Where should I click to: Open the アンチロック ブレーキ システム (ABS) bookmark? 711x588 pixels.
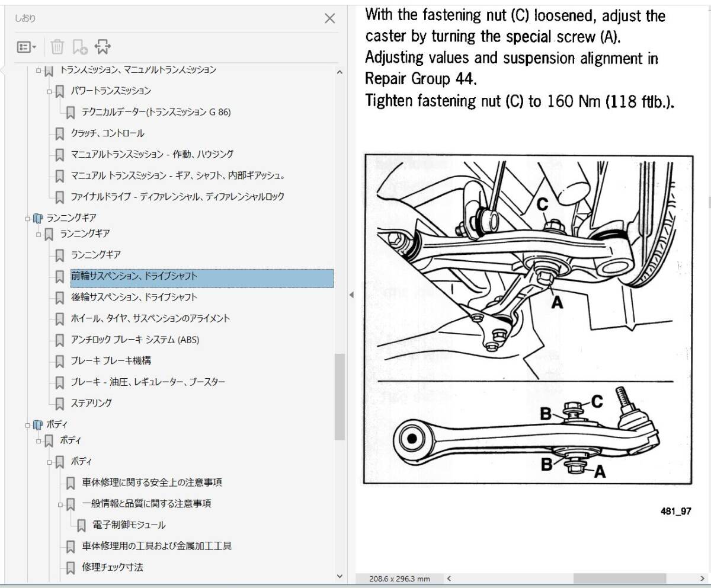click(136, 340)
